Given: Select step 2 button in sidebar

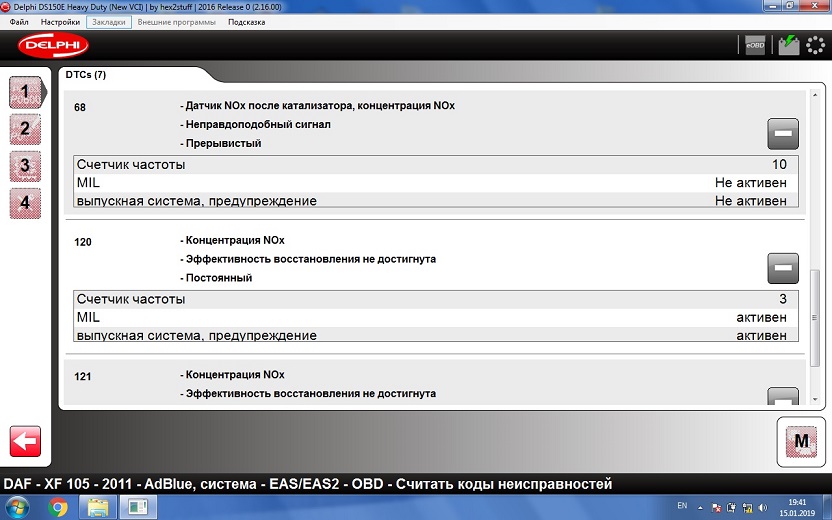Looking at the screenshot, I should pyautogui.click(x=25, y=129).
